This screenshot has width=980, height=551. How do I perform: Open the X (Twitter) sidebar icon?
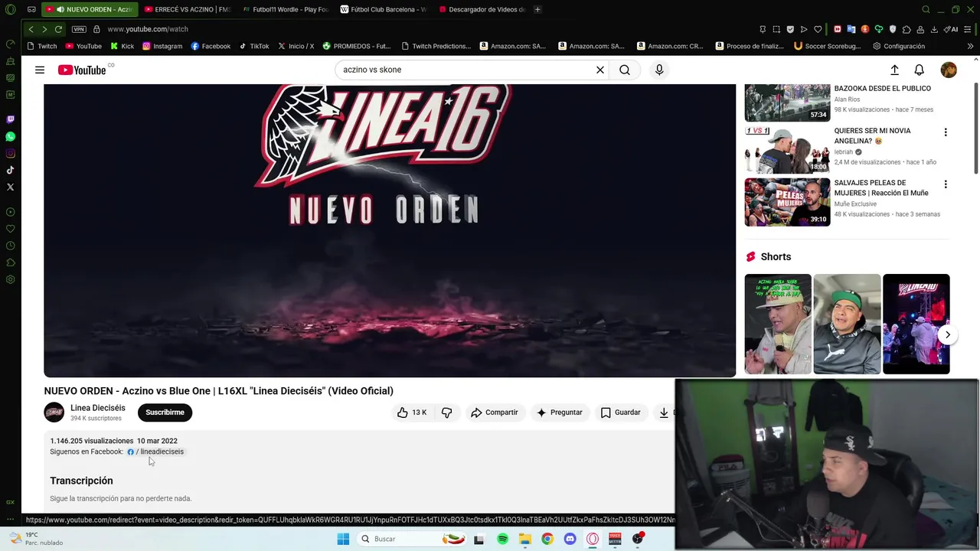pyautogui.click(x=10, y=187)
